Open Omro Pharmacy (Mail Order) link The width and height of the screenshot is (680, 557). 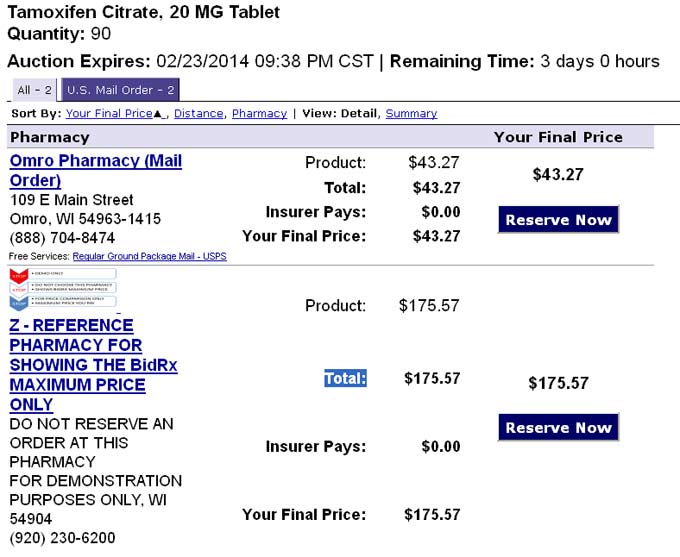(x=95, y=170)
